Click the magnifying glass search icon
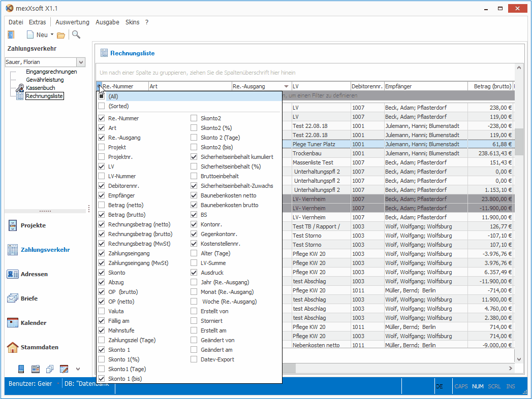The width and height of the screenshot is (532, 399). click(x=76, y=35)
